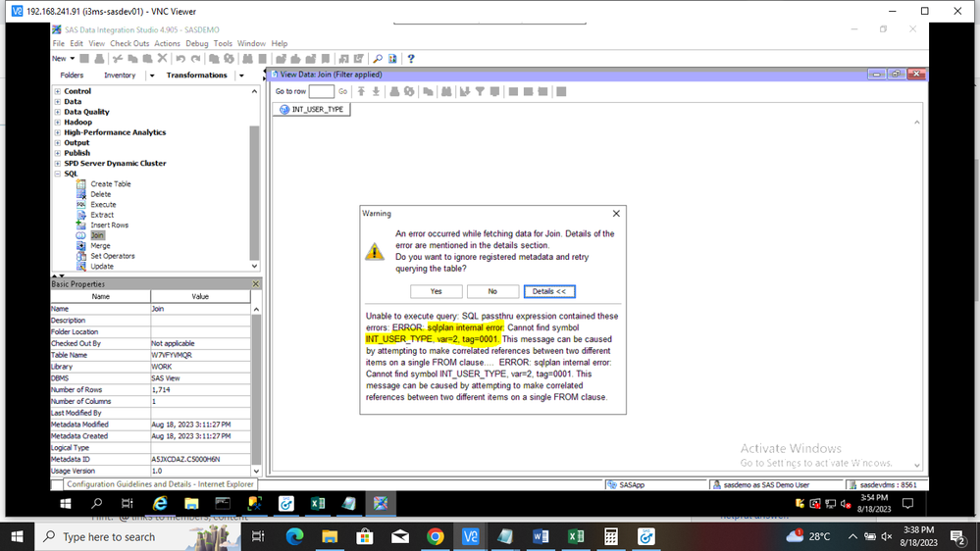Open Internet Explorer on the remote taskbar
980x551 pixels.
coord(160,504)
